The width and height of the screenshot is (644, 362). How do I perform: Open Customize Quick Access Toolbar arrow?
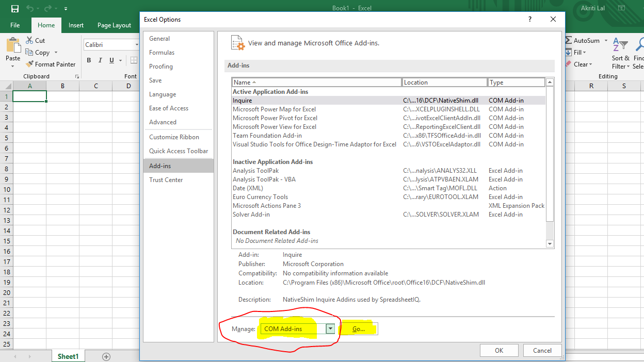66,9
